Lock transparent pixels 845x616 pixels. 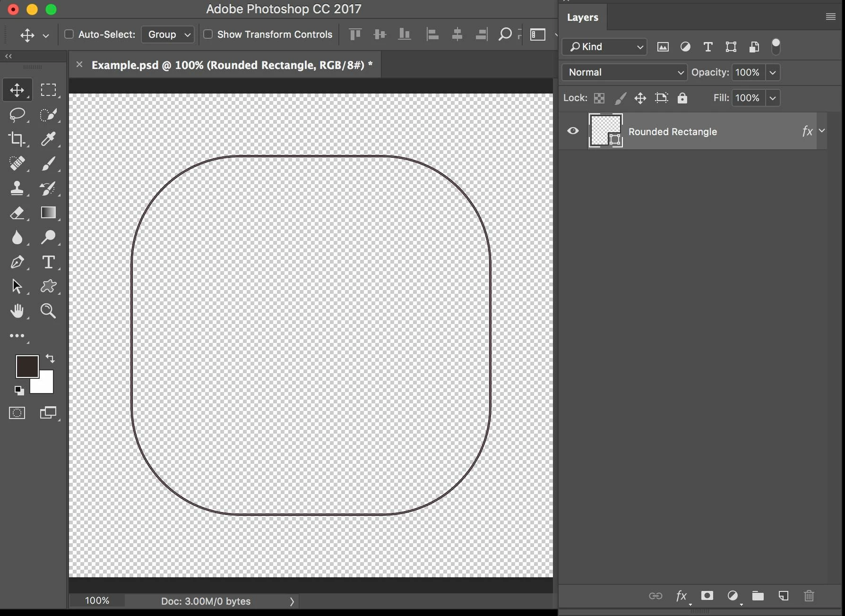[x=599, y=98]
